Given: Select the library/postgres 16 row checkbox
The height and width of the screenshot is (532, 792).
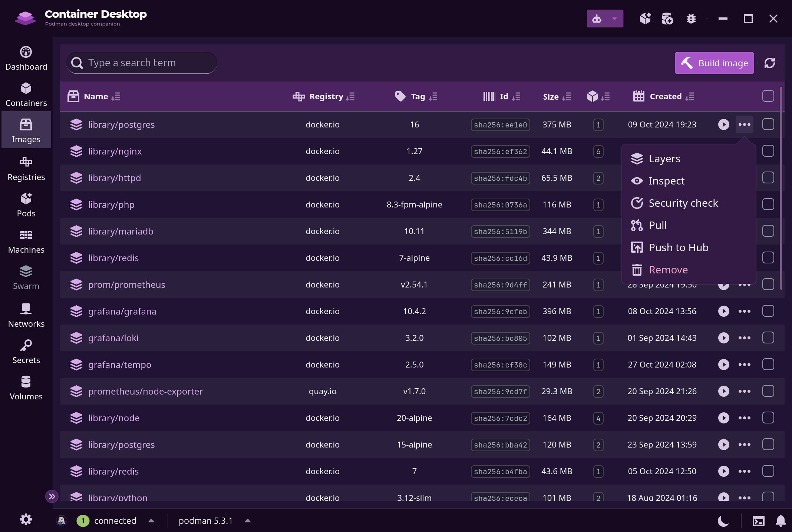Looking at the screenshot, I should [x=768, y=124].
